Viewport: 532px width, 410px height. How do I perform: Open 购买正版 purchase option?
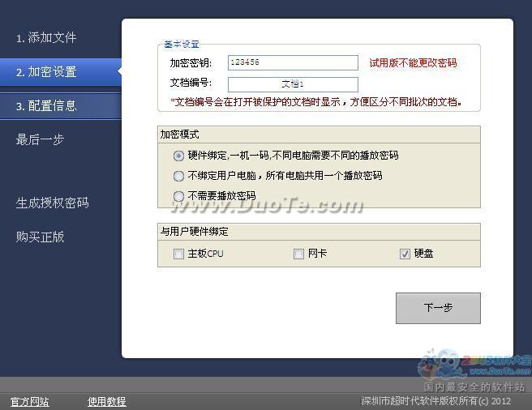40,237
